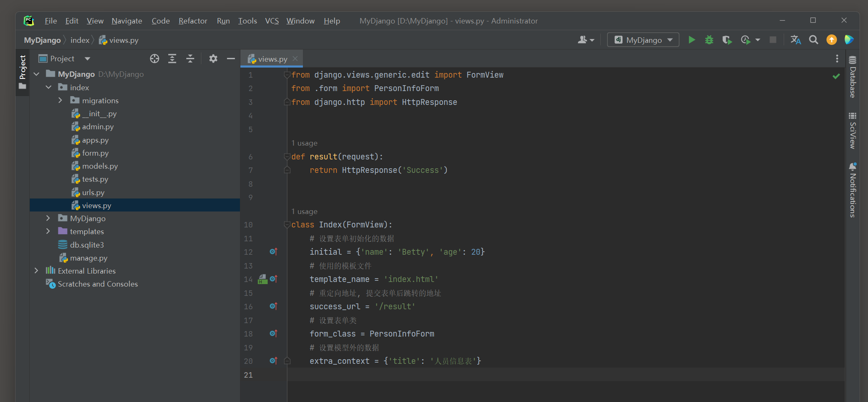Select db.sqlite3 in project tree
This screenshot has width=868, height=402.
point(87,245)
